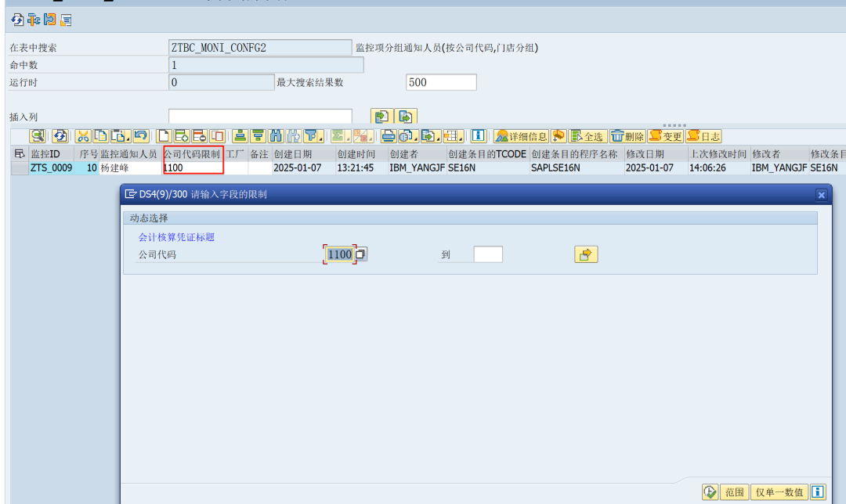Image resolution: width=846 pixels, height=504 pixels.
Task: Click the ALV refresh icon with blue arrows
Action: coord(60,136)
